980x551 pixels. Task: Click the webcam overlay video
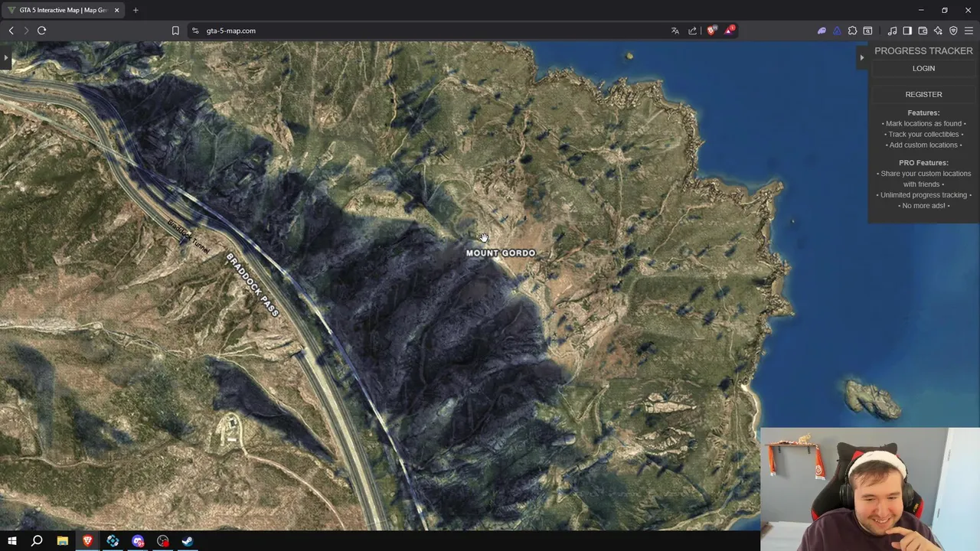[x=871, y=489]
